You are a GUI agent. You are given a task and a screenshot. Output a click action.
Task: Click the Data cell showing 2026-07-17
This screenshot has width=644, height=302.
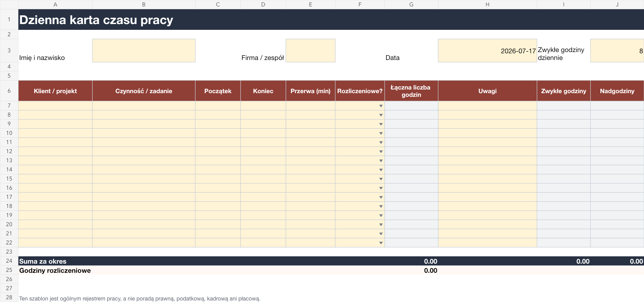click(487, 51)
